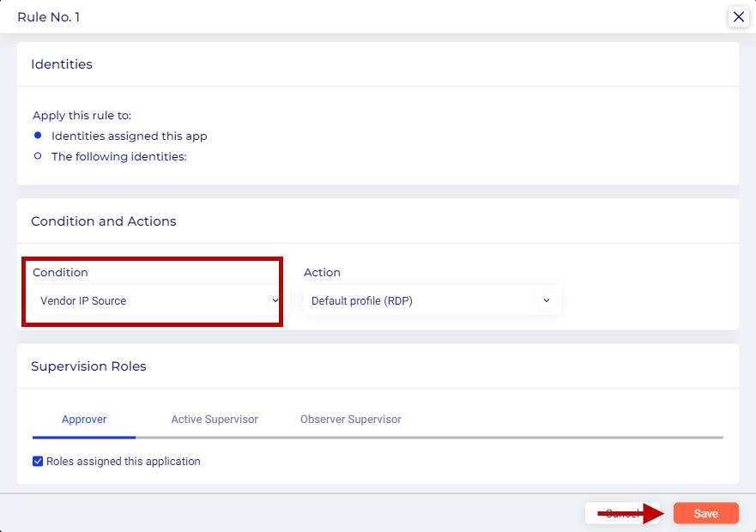Click the 'Roles assigned this application' label text

pos(124,462)
